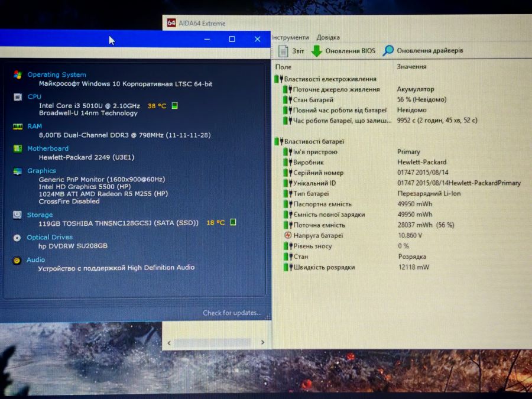Click the right arrow of the horizontal scrollbar
This screenshot has height=399, width=532.
click(262, 342)
